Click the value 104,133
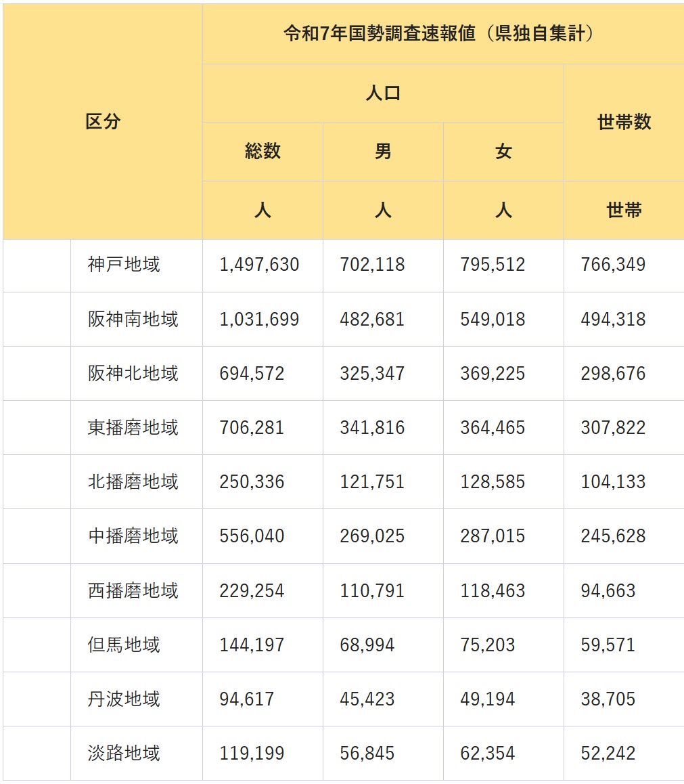This screenshot has width=684, height=784. (x=613, y=482)
